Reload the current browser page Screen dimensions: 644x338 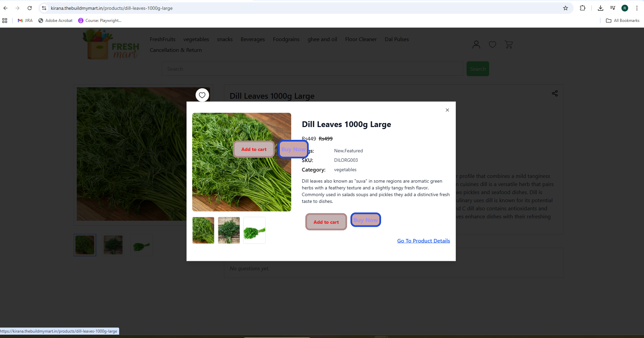coord(30,8)
